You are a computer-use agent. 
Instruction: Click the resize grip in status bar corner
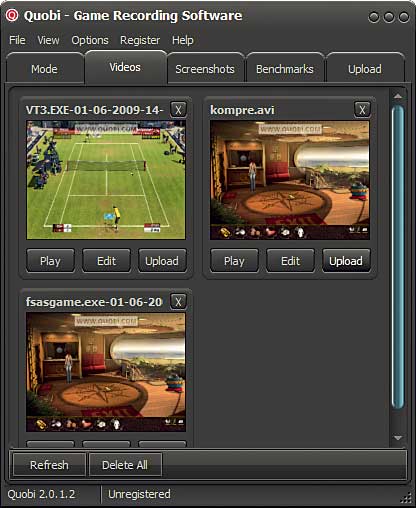click(406, 498)
